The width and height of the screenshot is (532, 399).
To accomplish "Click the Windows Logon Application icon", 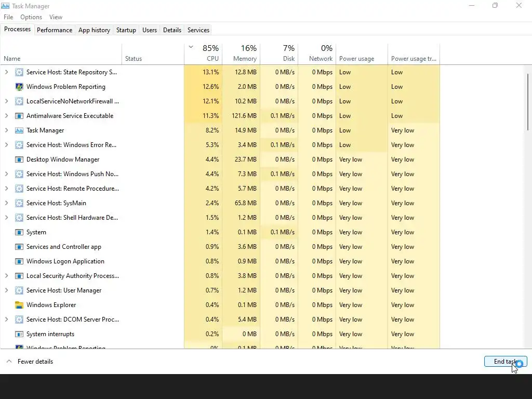I will point(19,262).
